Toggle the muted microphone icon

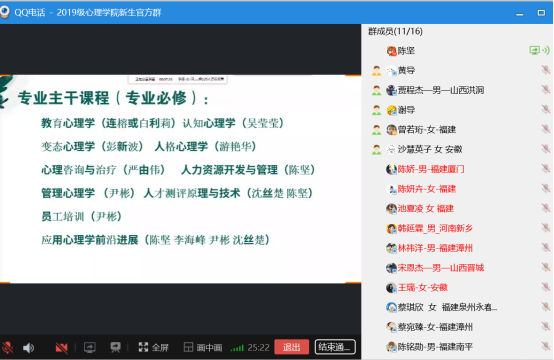[7, 347]
